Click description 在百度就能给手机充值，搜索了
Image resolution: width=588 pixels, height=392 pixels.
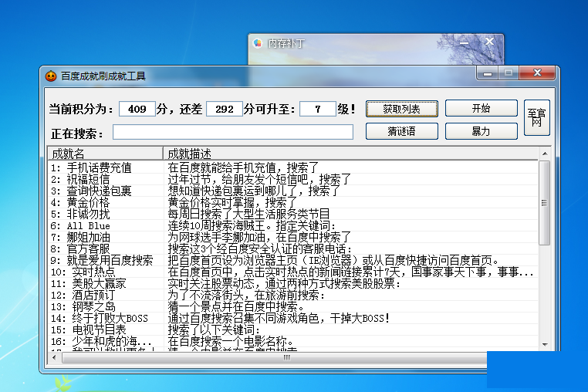pyautogui.click(x=243, y=167)
